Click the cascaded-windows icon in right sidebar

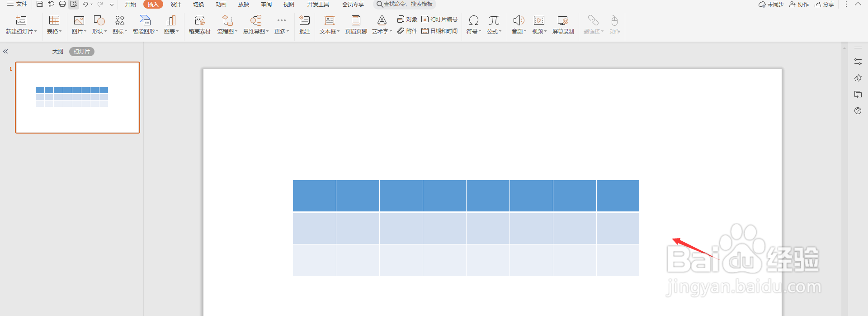tap(858, 94)
